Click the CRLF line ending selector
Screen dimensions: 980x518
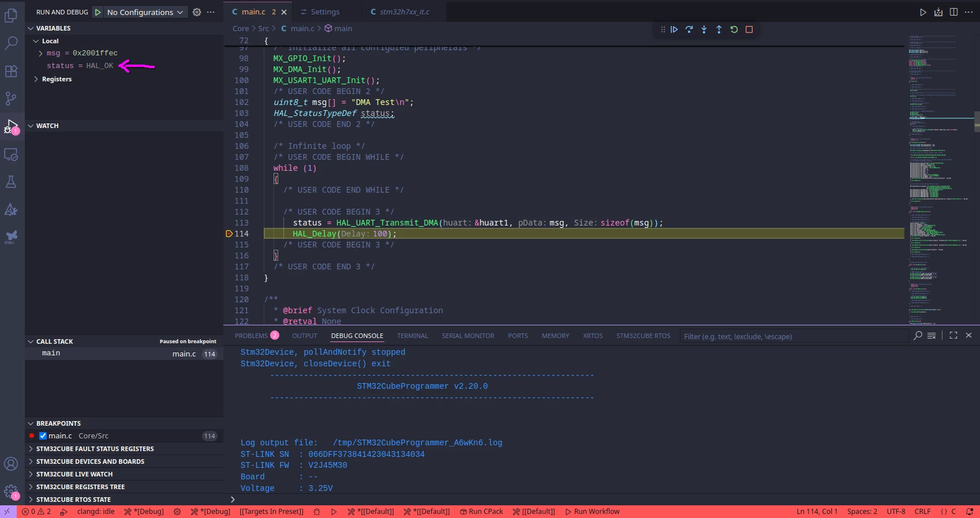tap(923, 512)
